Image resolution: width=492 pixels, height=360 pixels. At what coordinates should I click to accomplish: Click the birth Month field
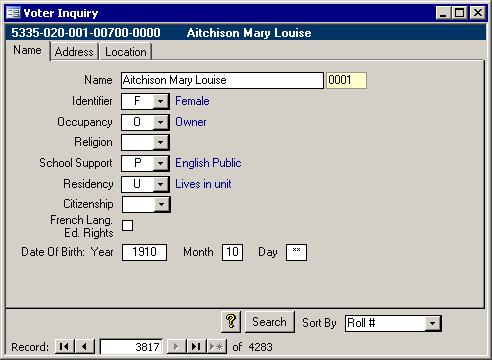click(x=232, y=252)
